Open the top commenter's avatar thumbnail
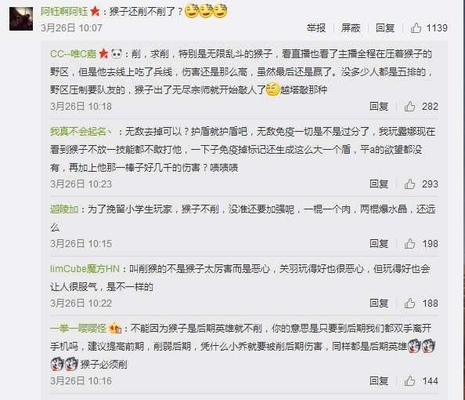 21,19
